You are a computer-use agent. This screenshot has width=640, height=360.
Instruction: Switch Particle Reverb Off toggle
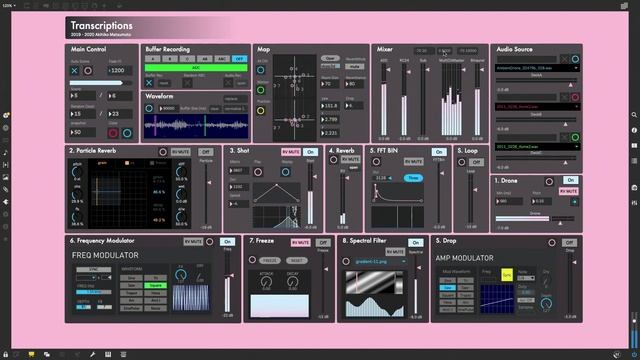pyautogui.click(x=206, y=152)
